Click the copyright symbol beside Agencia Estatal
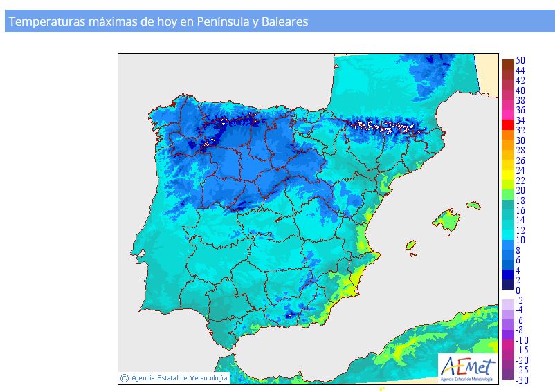The height and width of the screenshot is (392, 555). [125, 378]
